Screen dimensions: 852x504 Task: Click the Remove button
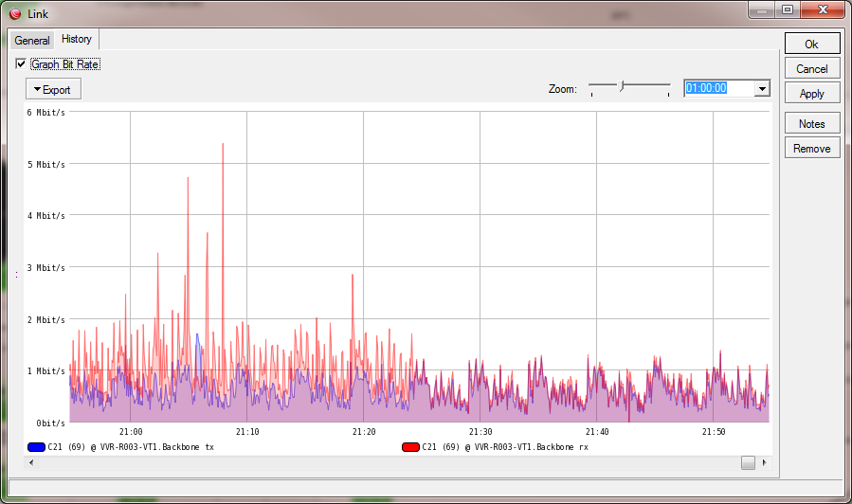(x=812, y=149)
